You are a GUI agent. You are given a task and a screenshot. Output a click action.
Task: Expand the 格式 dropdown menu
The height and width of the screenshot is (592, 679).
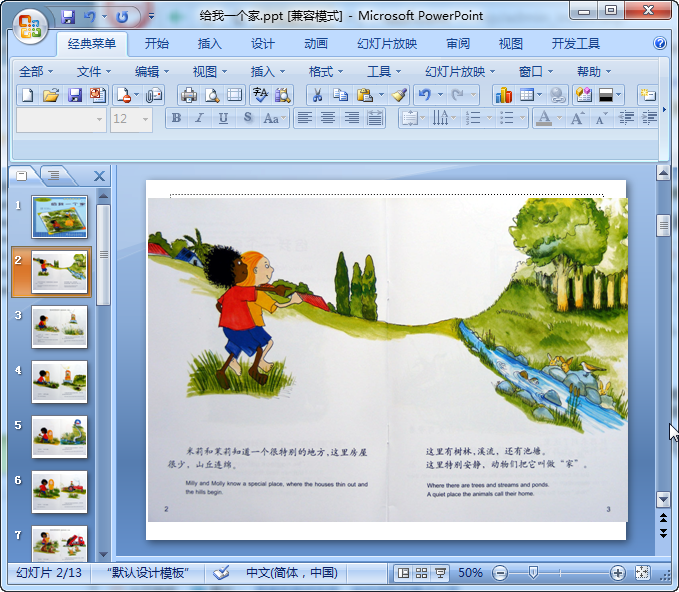tap(326, 71)
